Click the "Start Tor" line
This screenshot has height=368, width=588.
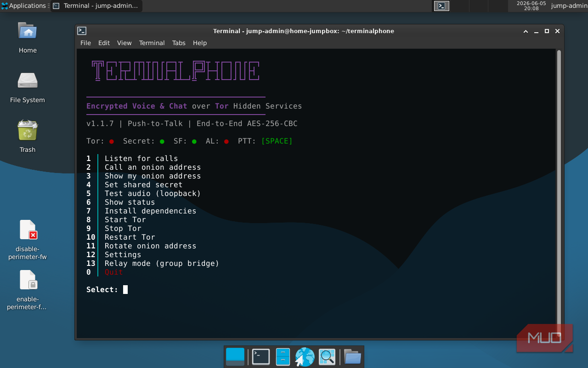(125, 219)
